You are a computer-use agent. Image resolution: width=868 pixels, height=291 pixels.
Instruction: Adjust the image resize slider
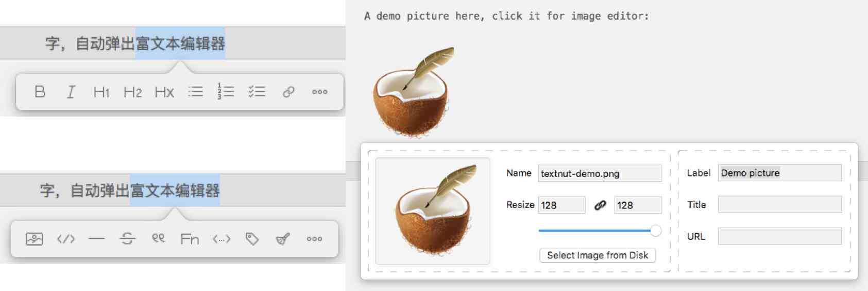tap(600, 231)
